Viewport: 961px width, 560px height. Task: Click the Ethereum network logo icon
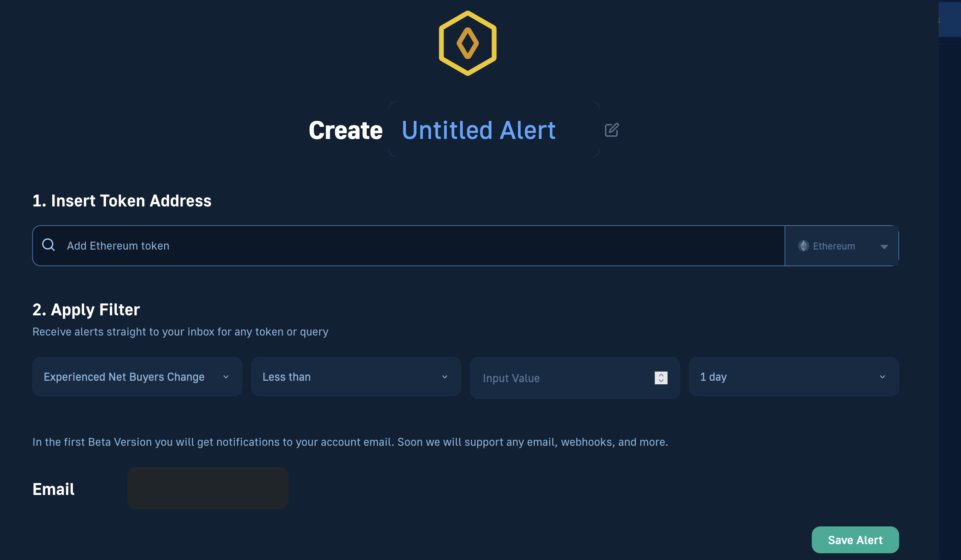coord(804,245)
